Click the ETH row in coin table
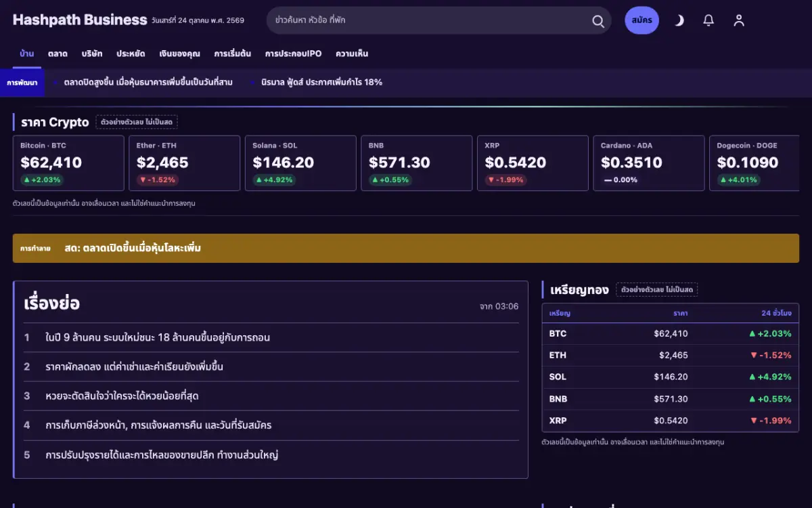812x508 pixels. tap(671, 356)
